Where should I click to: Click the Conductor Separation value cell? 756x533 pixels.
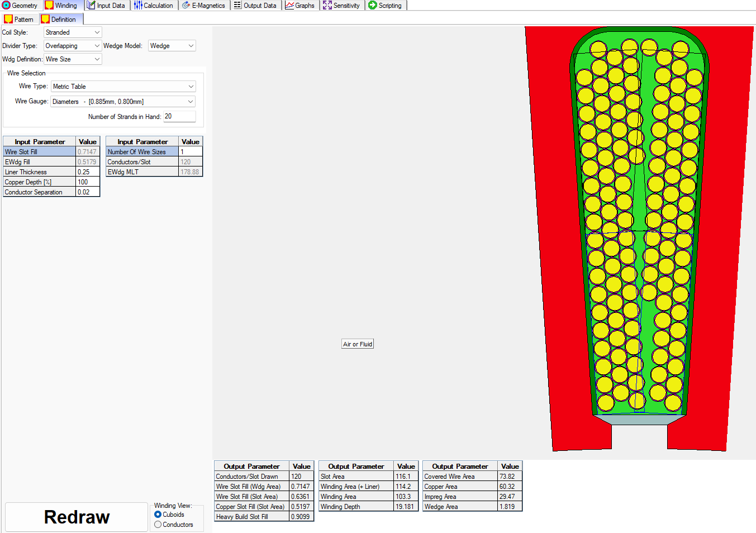tap(88, 192)
